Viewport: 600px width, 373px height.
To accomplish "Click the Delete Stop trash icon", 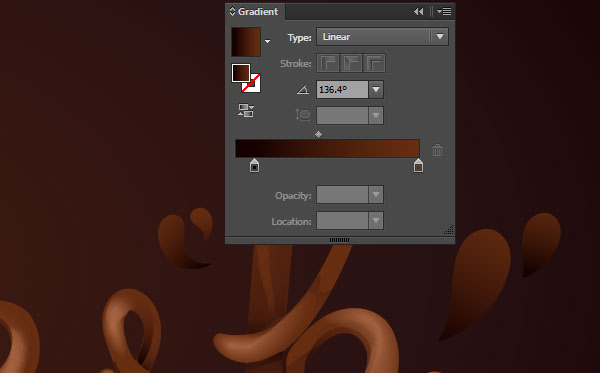I will tap(437, 150).
